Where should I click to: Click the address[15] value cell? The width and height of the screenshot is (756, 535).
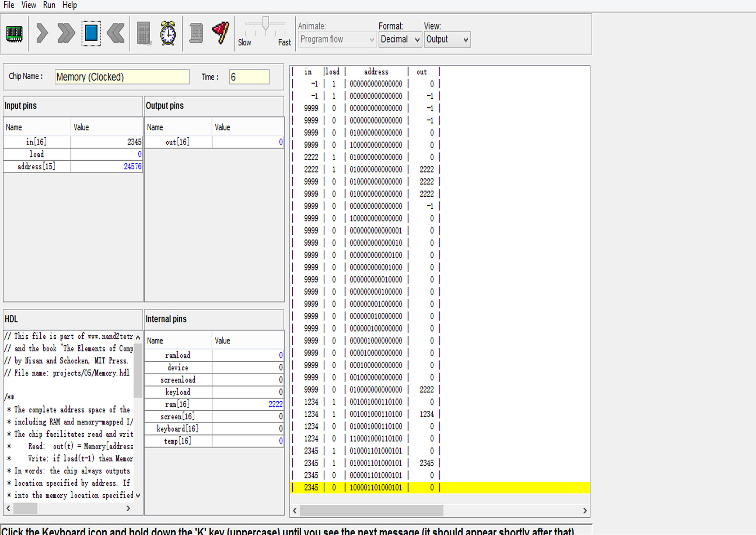click(107, 166)
